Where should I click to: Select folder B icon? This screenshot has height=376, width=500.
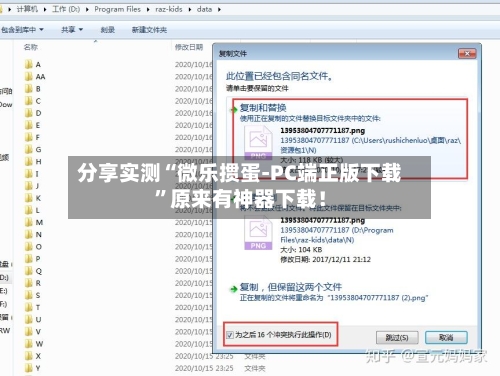[x=29, y=89]
